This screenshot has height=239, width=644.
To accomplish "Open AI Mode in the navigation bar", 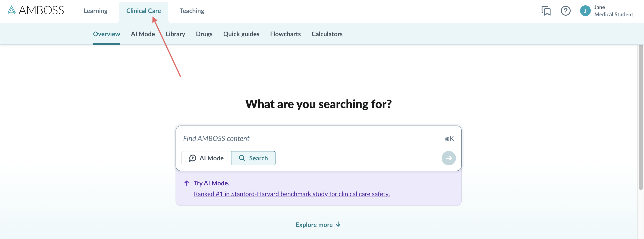I will [x=143, y=34].
